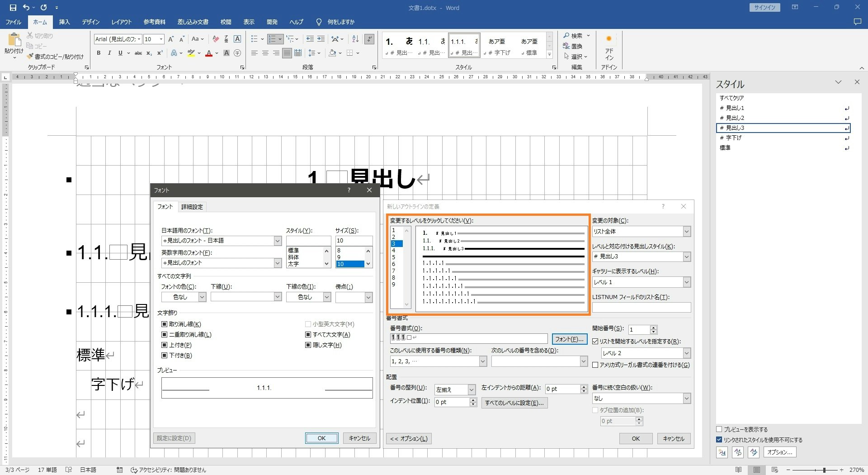Open 日本語用のフォント dropdown

point(278,241)
